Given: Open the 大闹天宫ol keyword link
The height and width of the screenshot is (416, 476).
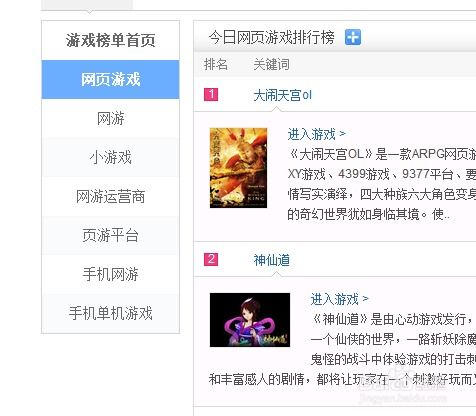Looking at the screenshot, I should (x=282, y=95).
